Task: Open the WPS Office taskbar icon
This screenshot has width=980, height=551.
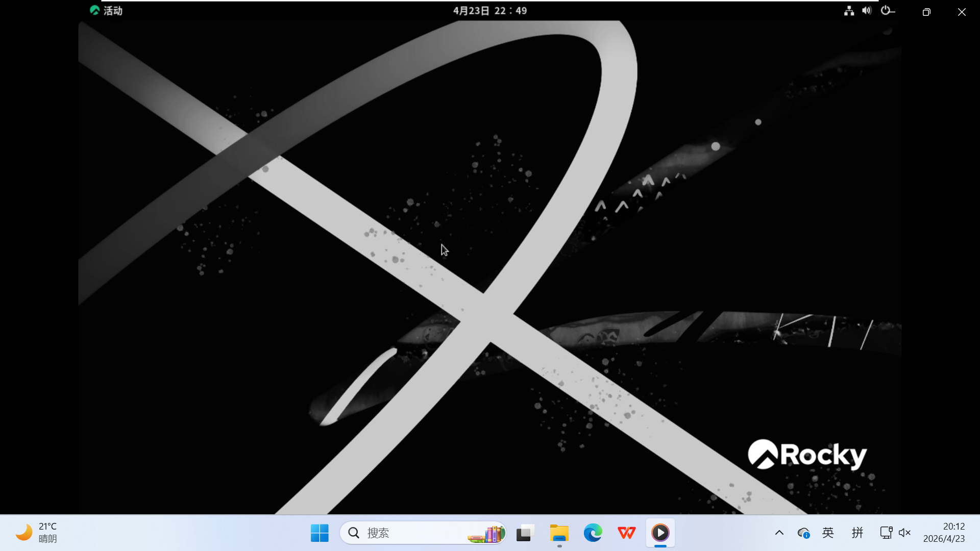Action: pos(626,533)
